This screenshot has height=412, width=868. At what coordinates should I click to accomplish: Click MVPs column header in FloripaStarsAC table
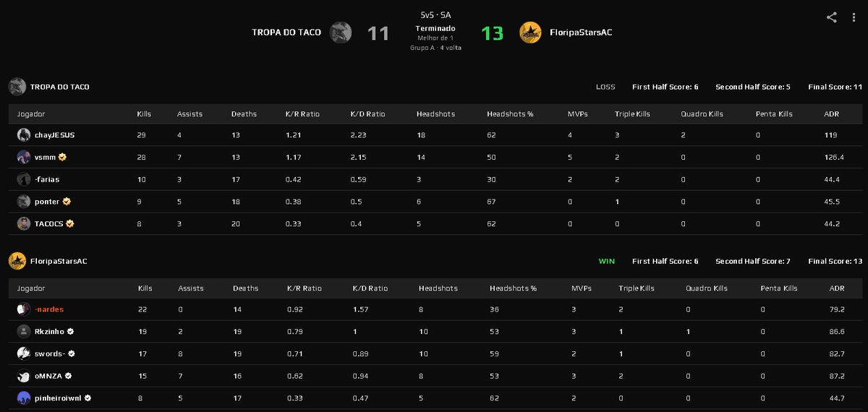[x=581, y=288]
